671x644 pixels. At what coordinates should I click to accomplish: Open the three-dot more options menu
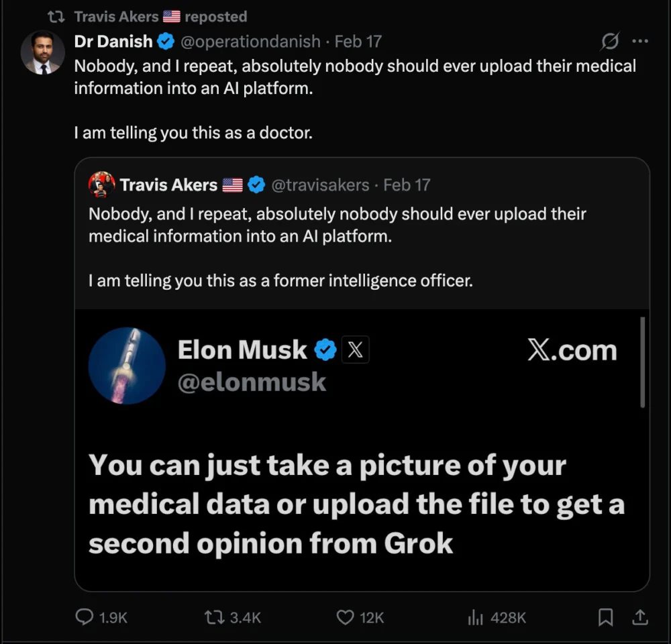point(640,42)
